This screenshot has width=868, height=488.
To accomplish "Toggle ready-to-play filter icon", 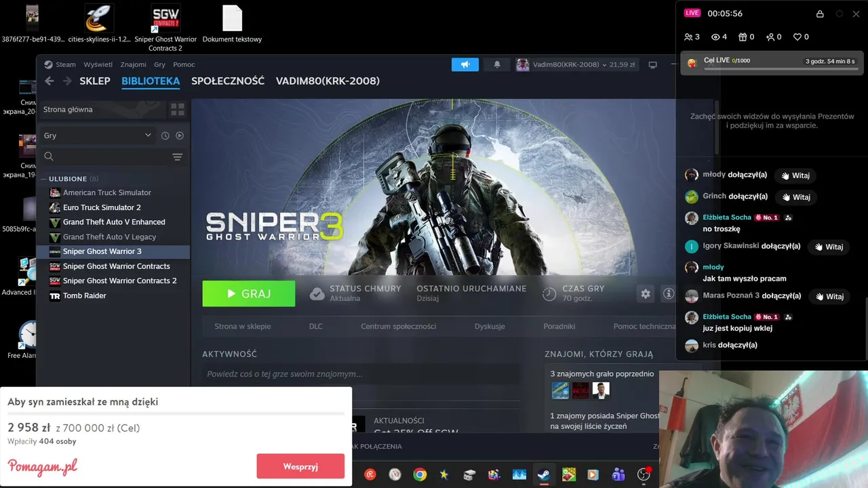I will 180,136.
